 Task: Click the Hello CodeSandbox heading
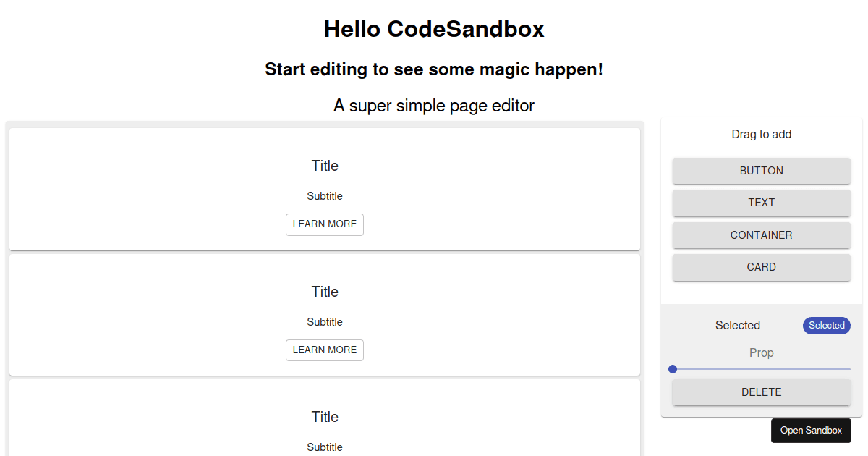coord(434,29)
